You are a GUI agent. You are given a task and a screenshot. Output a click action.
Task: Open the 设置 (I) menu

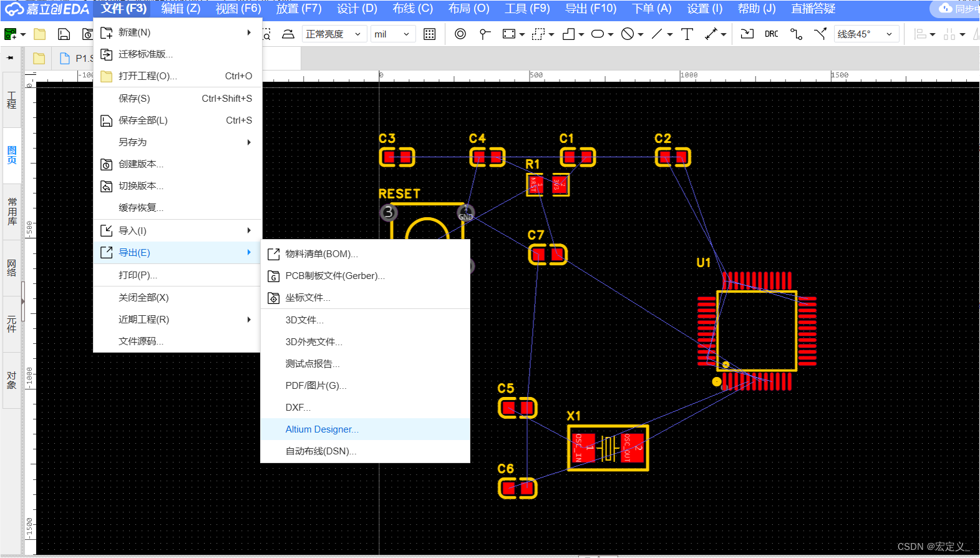click(x=704, y=9)
